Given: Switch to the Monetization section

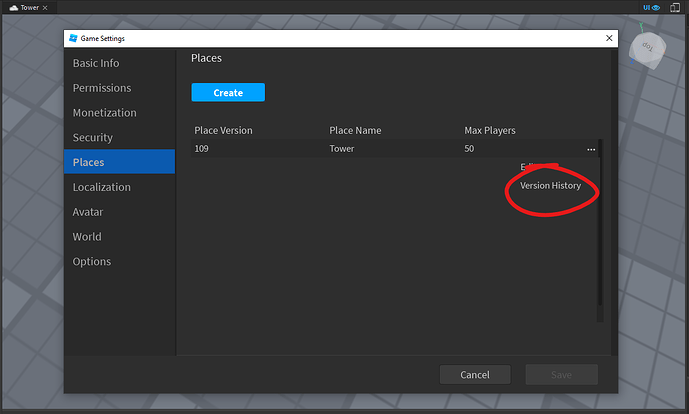Looking at the screenshot, I should [105, 113].
